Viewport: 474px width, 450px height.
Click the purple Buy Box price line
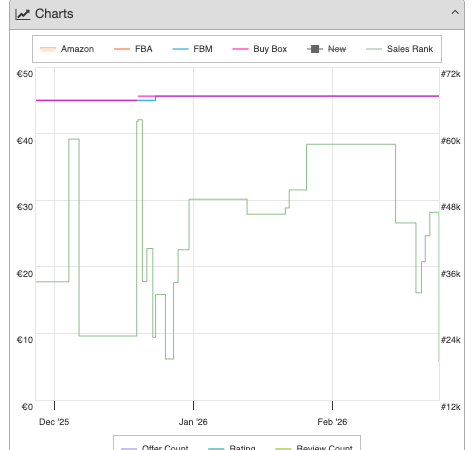[x=297, y=96]
